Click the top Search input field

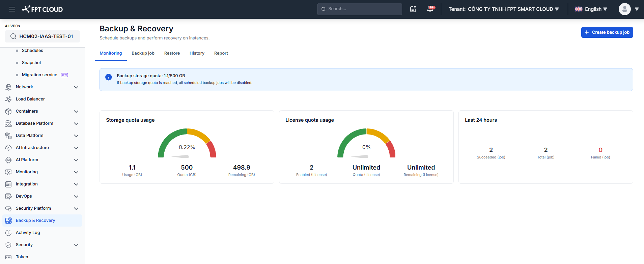click(359, 9)
